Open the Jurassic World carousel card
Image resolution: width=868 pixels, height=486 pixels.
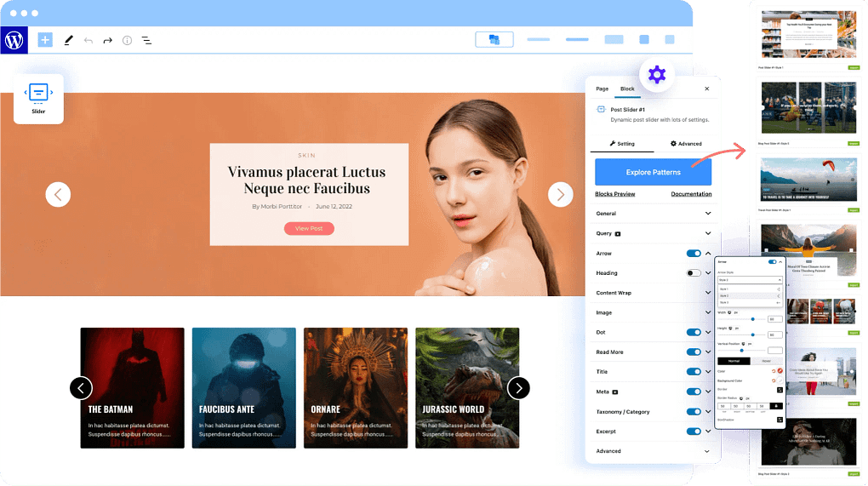click(467, 388)
